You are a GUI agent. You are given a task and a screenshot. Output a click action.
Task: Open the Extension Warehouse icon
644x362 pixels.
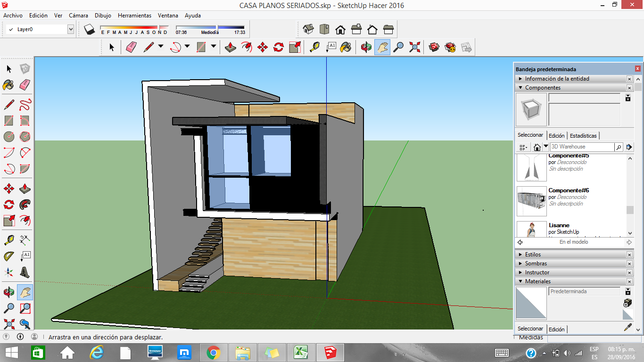(x=450, y=47)
